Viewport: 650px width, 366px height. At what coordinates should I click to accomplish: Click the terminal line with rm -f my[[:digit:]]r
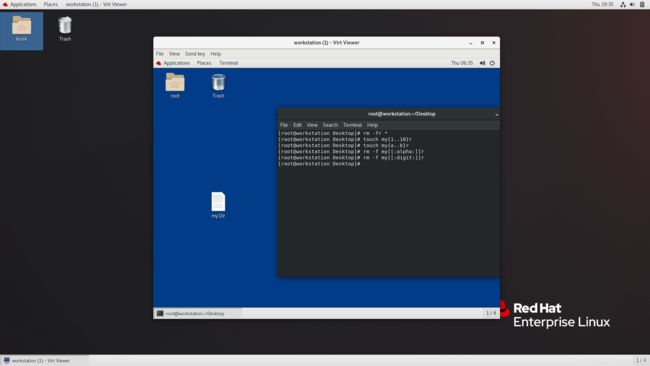pos(351,158)
